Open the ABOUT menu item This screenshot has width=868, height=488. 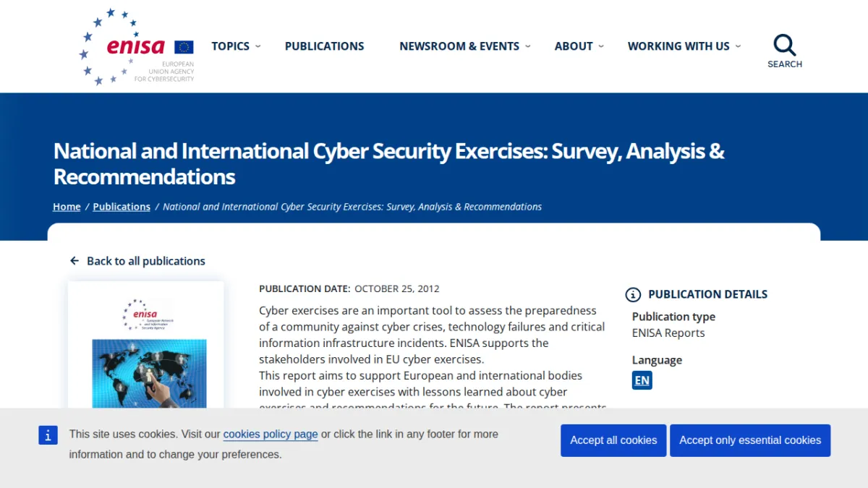[x=574, y=46]
